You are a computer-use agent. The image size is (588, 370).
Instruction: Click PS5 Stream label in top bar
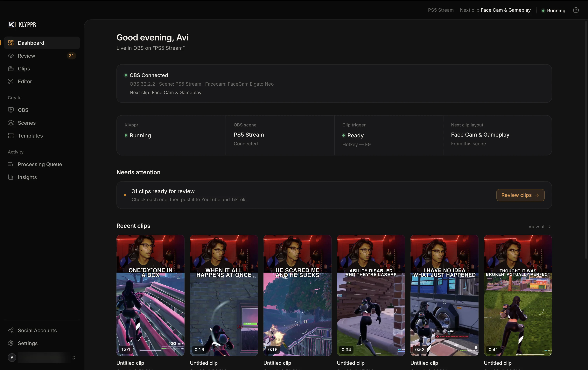coord(441,10)
